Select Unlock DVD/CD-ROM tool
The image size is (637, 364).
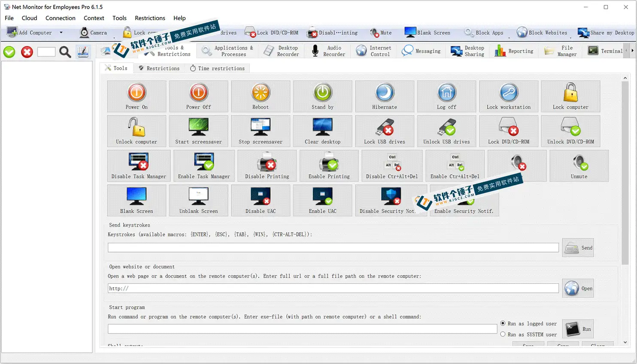click(x=570, y=131)
